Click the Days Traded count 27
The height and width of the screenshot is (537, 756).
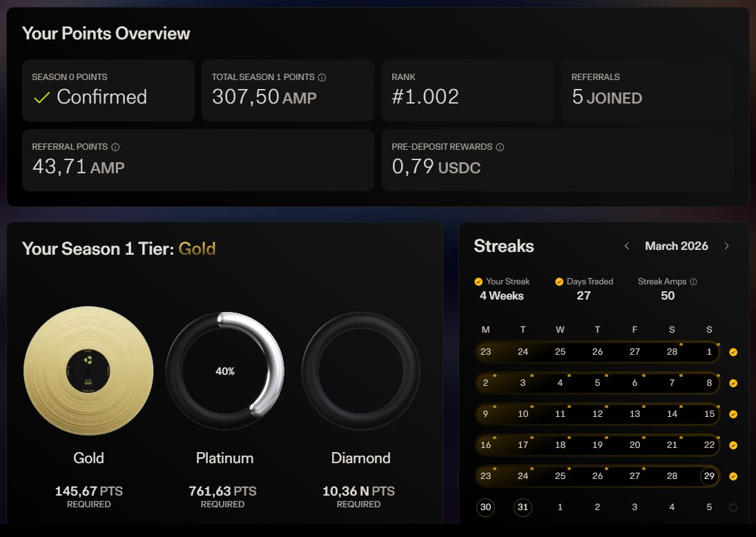pos(583,295)
